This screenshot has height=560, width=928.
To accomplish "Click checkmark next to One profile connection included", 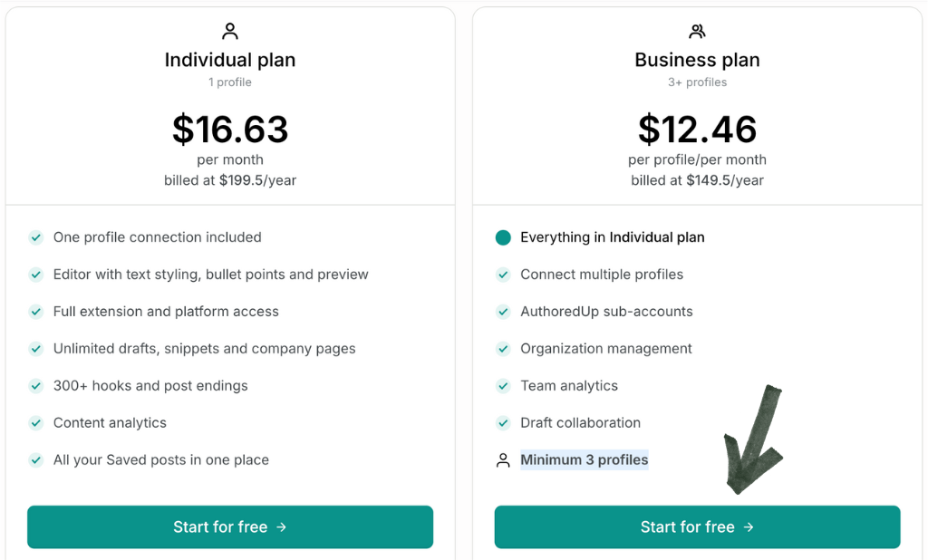I will 36,237.
